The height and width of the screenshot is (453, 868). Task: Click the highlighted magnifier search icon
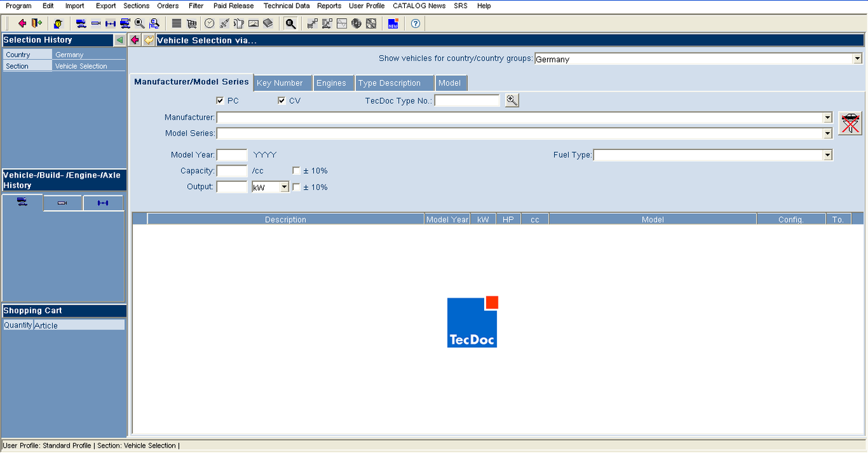290,23
